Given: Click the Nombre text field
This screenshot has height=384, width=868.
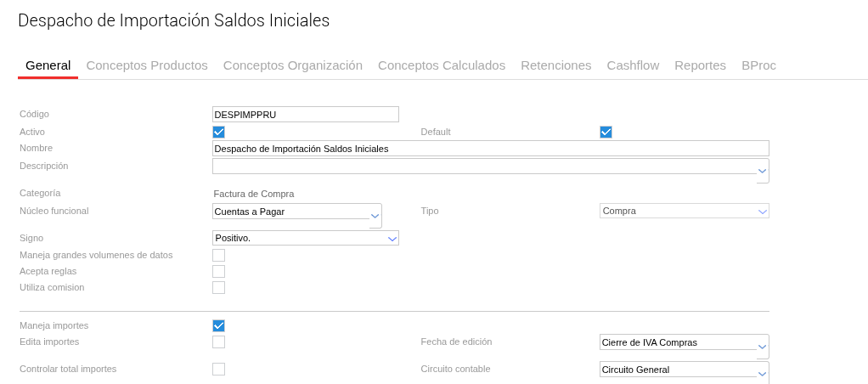Looking at the screenshot, I should pyautogui.click(x=490, y=149).
